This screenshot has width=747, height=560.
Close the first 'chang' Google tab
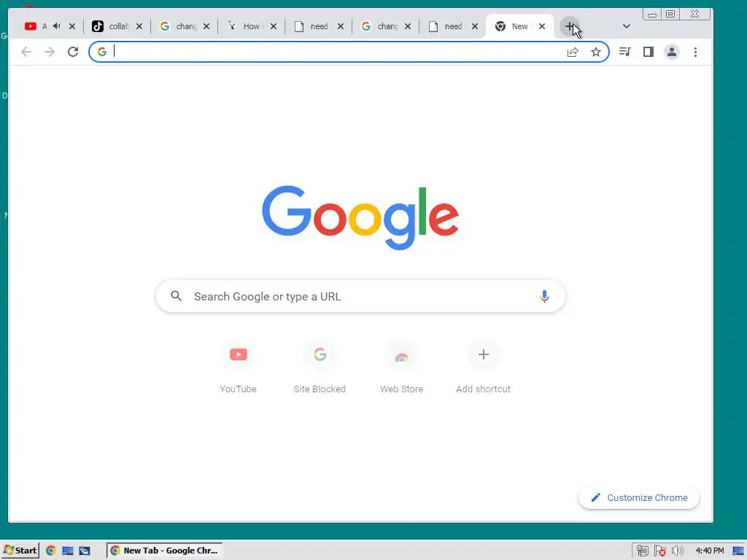tap(206, 26)
